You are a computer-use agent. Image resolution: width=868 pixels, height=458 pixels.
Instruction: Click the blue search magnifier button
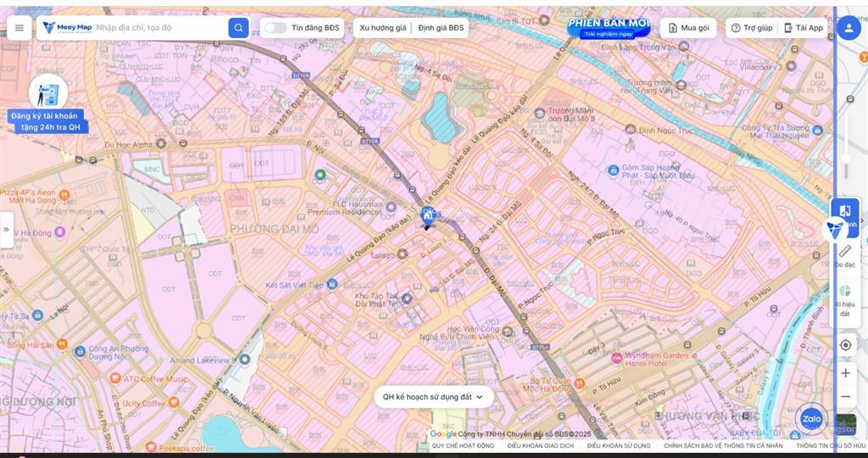point(238,28)
